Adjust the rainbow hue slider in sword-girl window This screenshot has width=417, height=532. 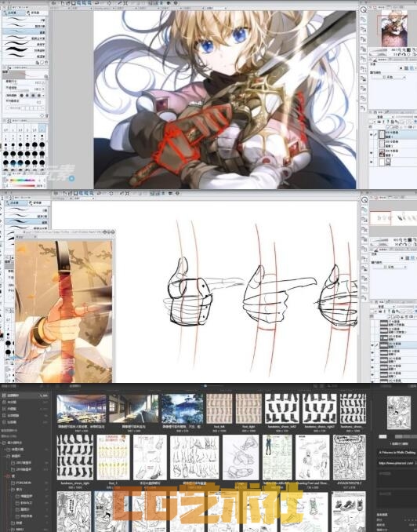click(23, 180)
